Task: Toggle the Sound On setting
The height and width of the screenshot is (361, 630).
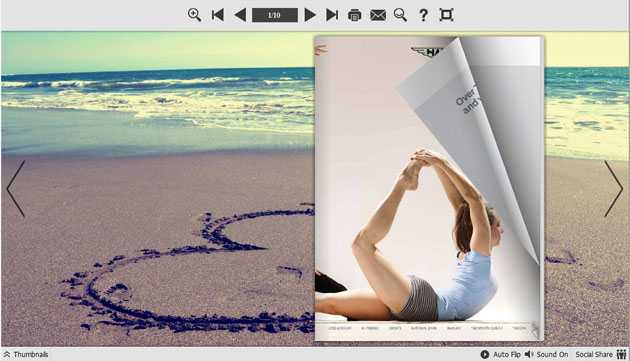Action: [x=547, y=354]
